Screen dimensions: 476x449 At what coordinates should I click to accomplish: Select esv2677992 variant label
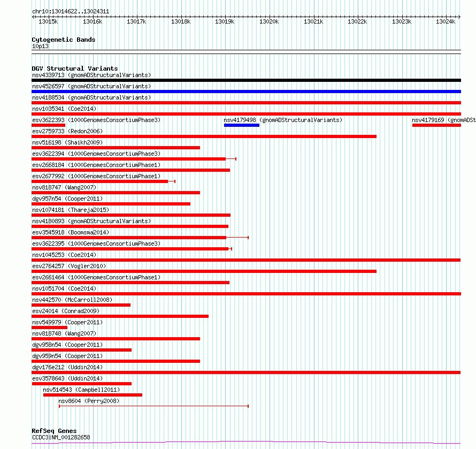tap(96, 176)
